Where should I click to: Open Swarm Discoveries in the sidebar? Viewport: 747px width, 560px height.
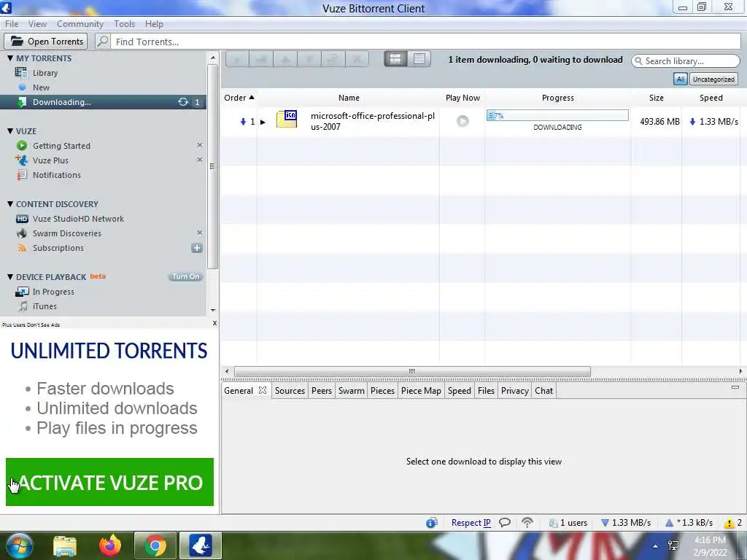(x=66, y=233)
